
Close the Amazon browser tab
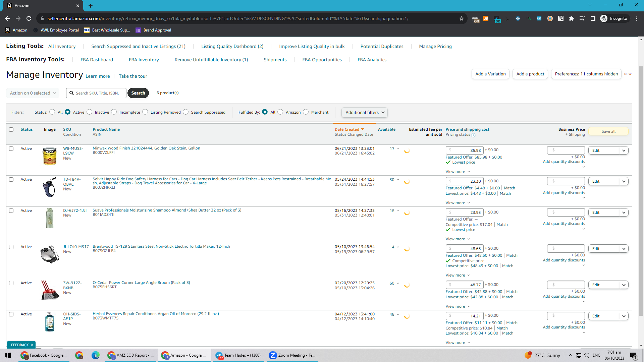click(77, 5)
